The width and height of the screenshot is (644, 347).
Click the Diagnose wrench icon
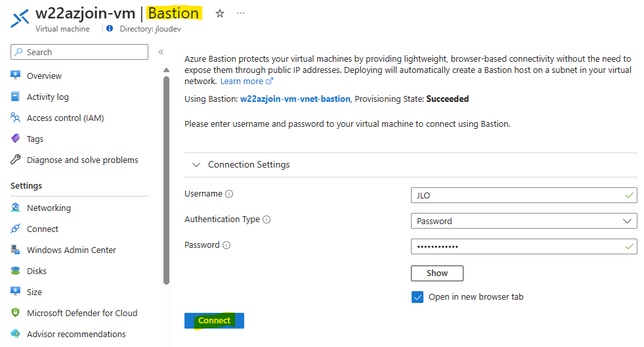(15, 160)
